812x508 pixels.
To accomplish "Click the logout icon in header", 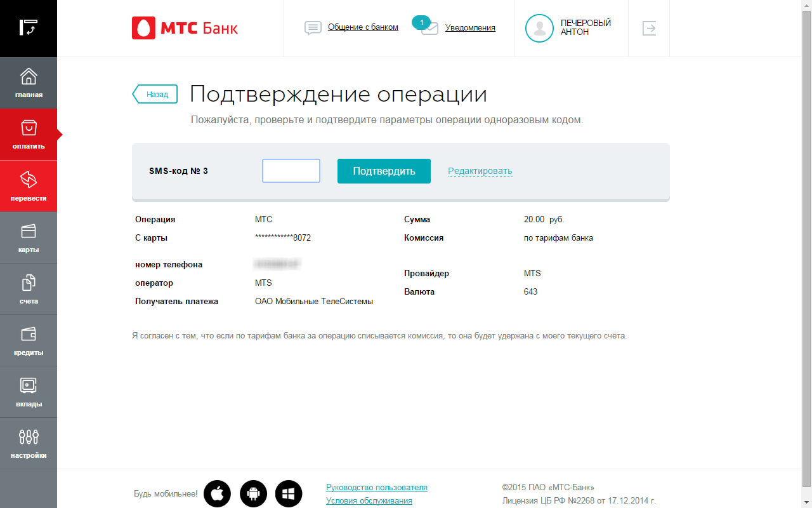I will click(649, 28).
